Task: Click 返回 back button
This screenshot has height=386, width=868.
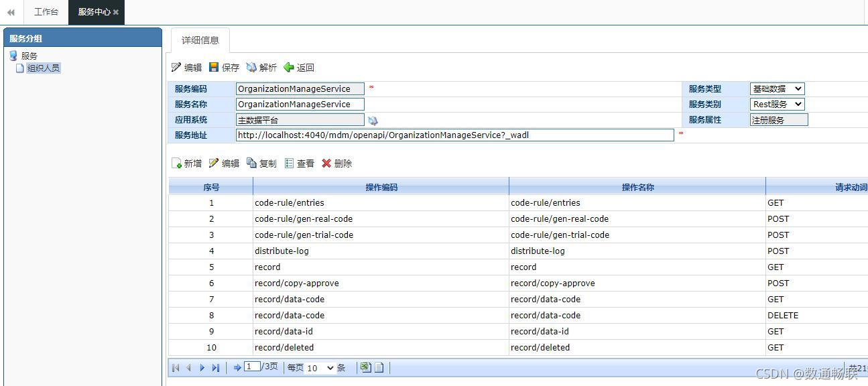Action: click(299, 67)
